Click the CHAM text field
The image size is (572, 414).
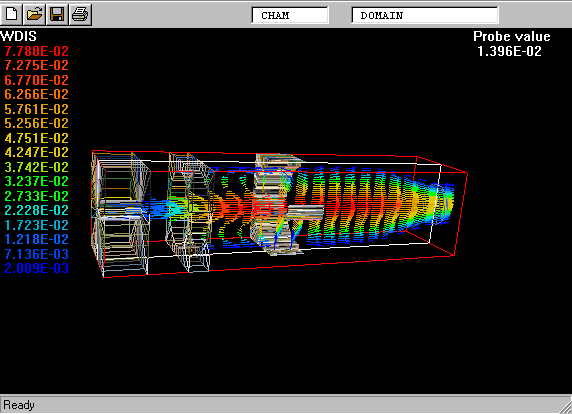coord(290,15)
